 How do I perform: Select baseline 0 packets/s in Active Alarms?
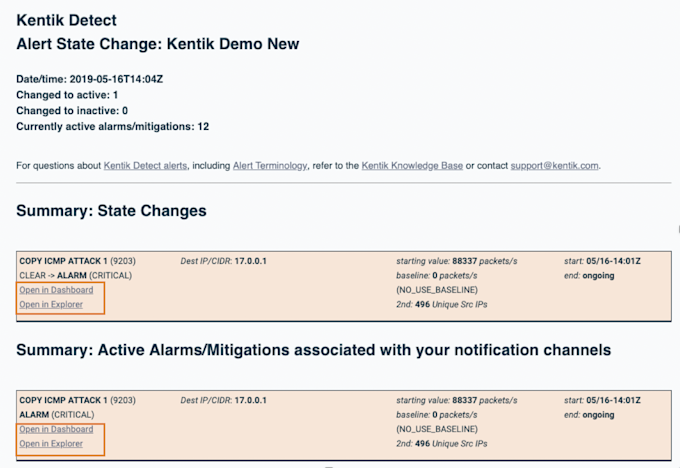tap(436, 415)
